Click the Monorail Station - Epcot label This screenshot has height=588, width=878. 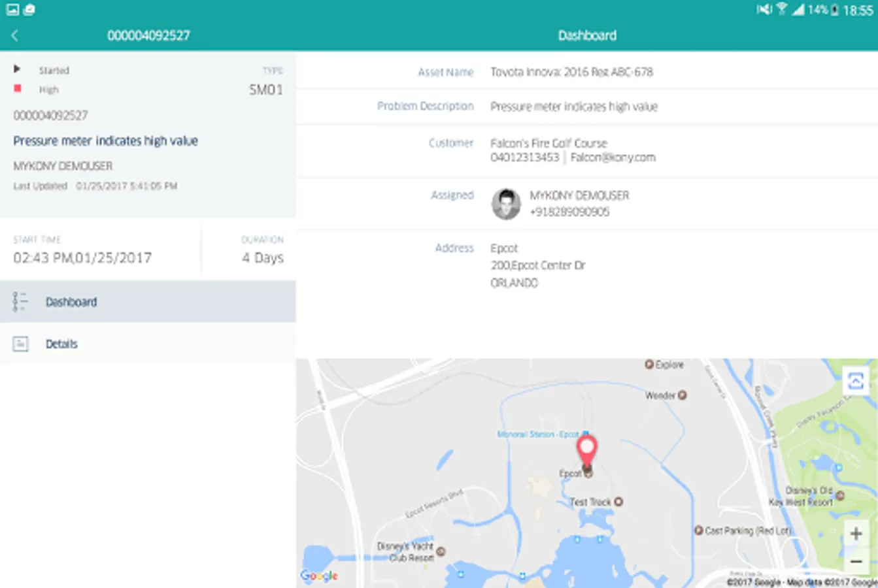click(538, 434)
